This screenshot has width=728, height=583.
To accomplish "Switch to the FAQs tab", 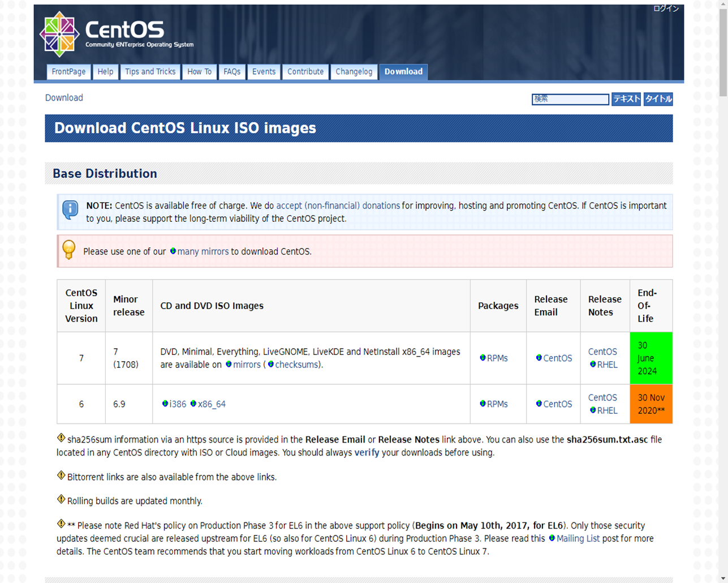I will (232, 72).
